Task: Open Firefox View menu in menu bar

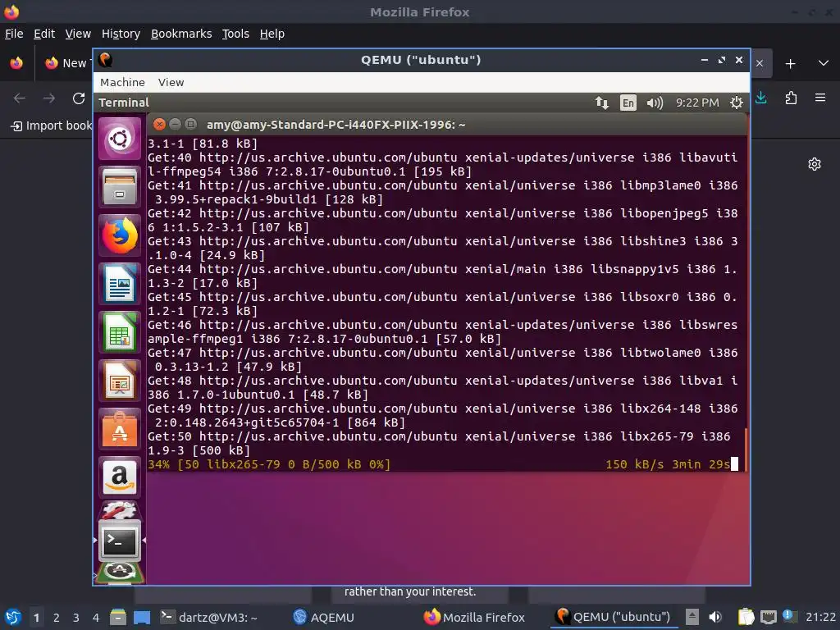Action: pos(78,34)
